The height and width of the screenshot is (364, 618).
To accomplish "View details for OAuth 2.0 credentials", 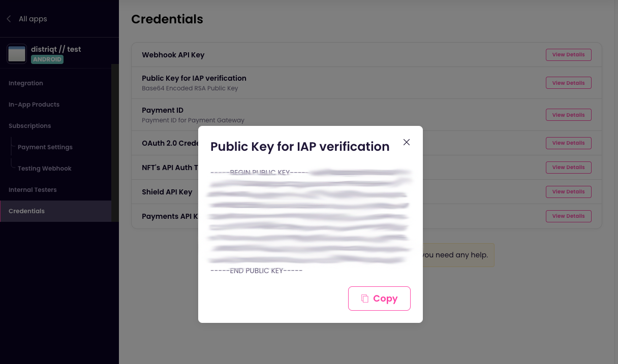I will coord(568,143).
